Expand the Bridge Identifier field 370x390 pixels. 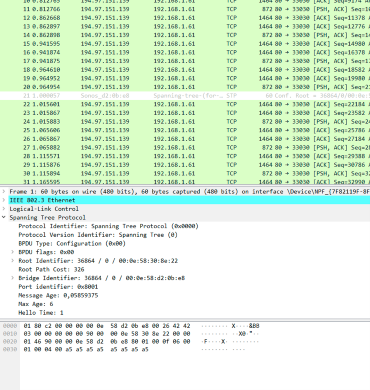coord(13,278)
